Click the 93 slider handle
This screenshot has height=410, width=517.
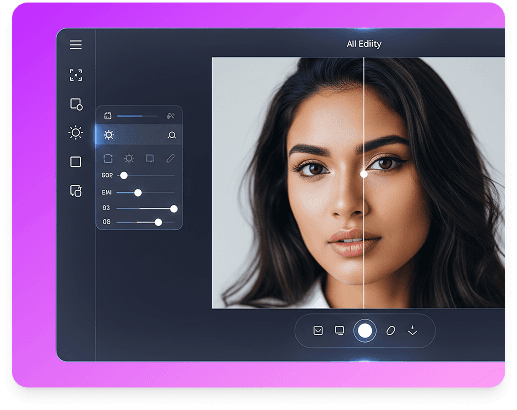(x=174, y=209)
